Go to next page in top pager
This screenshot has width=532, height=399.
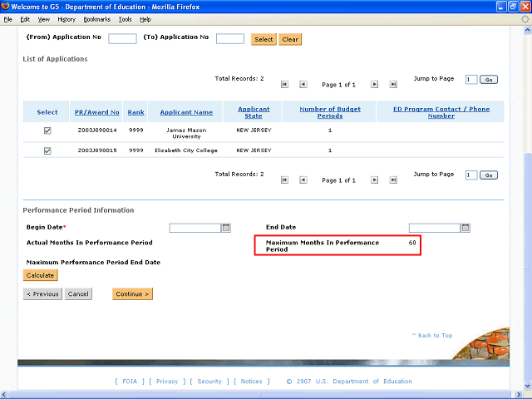click(x=374, y=84)
